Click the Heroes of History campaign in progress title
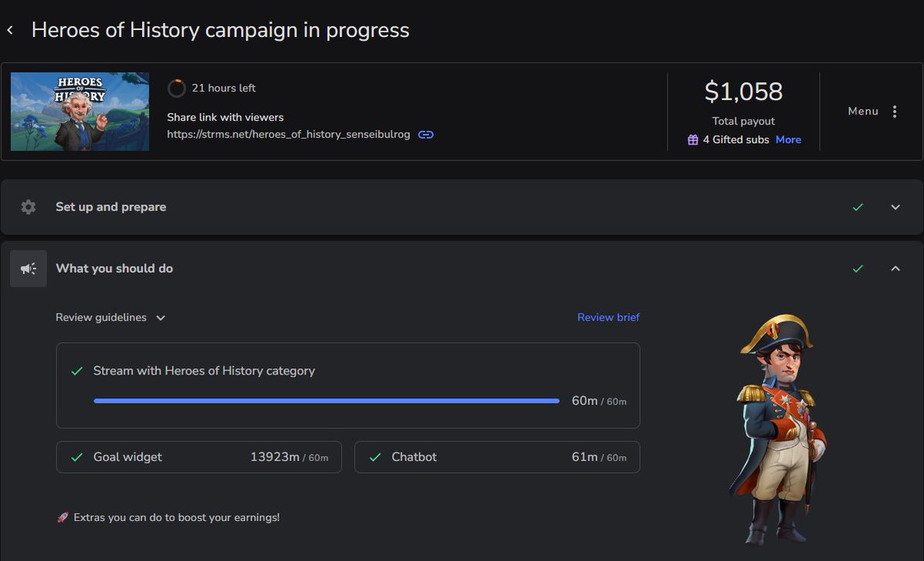Viewport: 924px width, 561px height. (220, 30)
